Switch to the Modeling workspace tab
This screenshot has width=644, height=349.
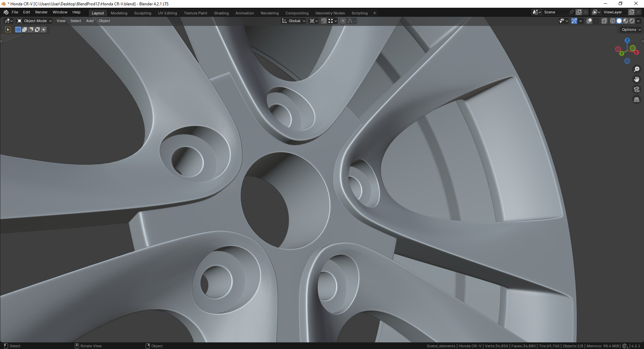click(119, 13)
